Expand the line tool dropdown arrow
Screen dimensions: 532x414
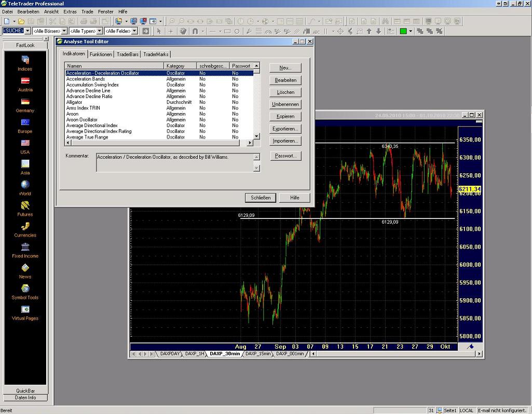pos(220,31)
